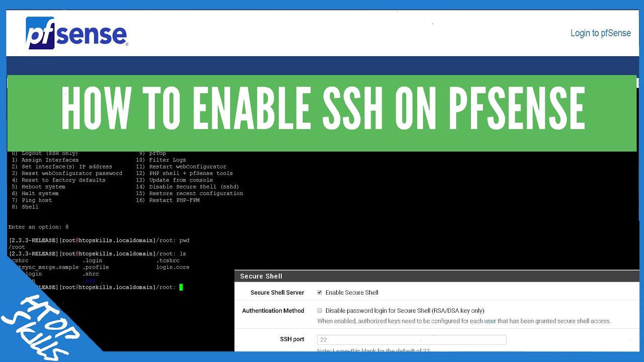Click terminal option '4) Reset to factory defaults'
The image size is (644, 362).
(58, 180)
